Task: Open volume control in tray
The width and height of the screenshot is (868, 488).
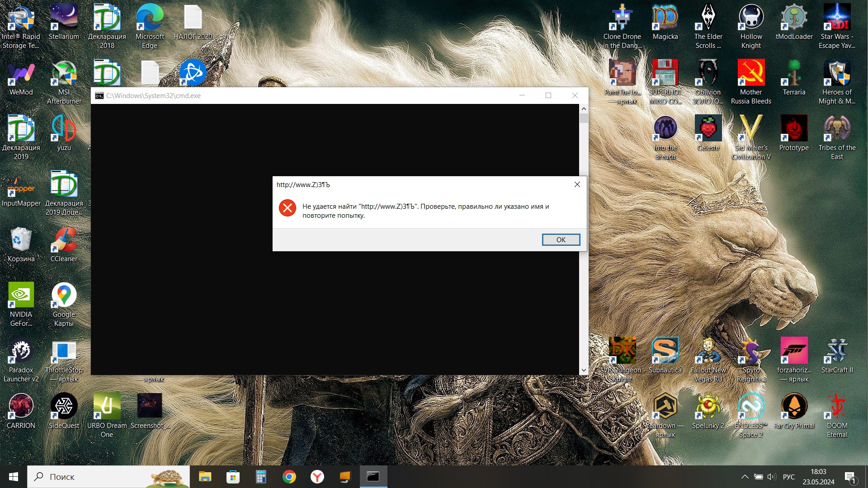Action: [x=771, y=477]
